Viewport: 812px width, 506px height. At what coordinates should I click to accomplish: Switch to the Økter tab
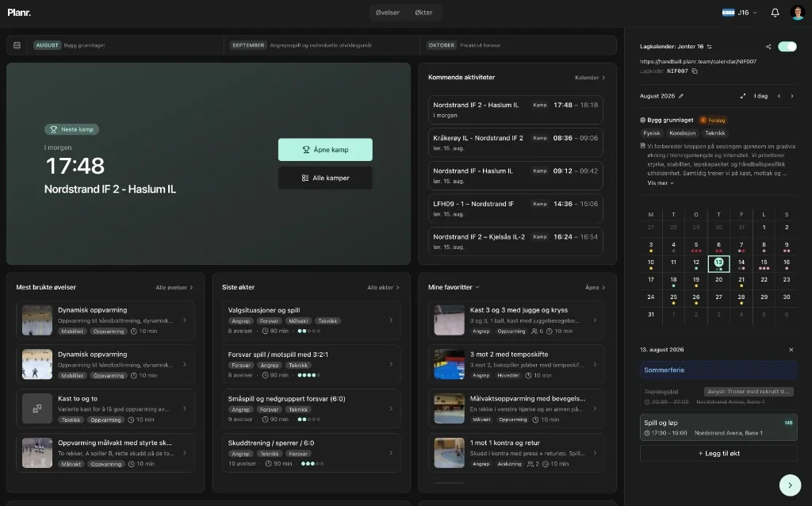423,13
